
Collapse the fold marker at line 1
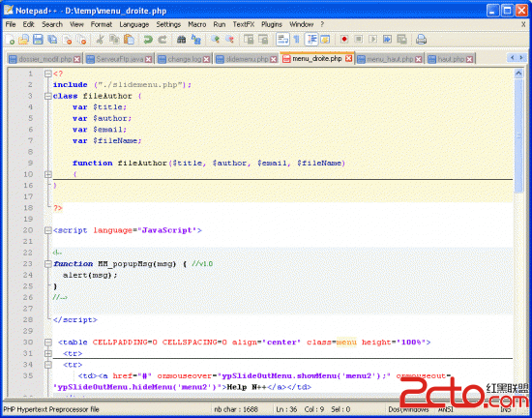pos(48,74)
